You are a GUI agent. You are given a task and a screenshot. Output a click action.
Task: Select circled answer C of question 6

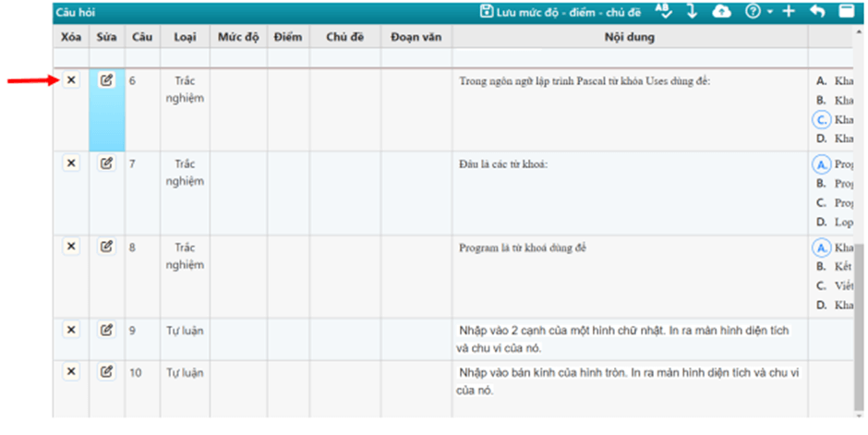[821, 119]
